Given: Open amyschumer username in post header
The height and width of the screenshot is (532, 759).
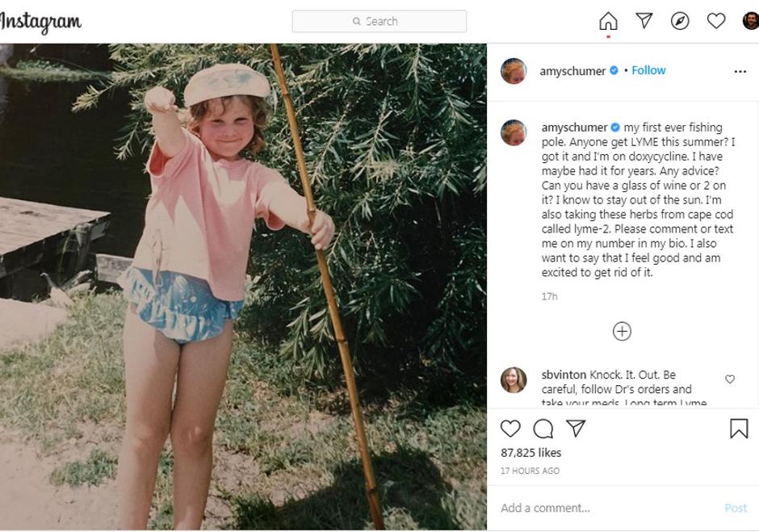Looking at the screenshot, I should pos(572,71).
